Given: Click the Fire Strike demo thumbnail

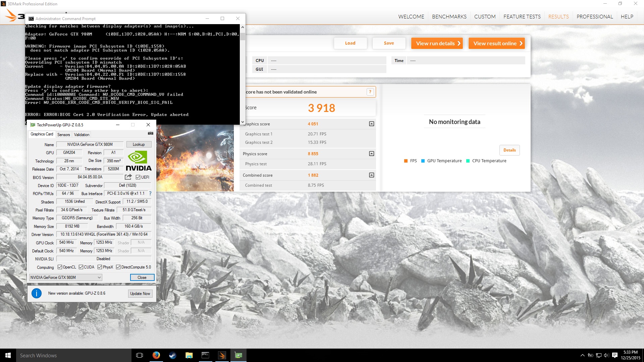Looking at the screenshot, I should click(x=195, y=158).
